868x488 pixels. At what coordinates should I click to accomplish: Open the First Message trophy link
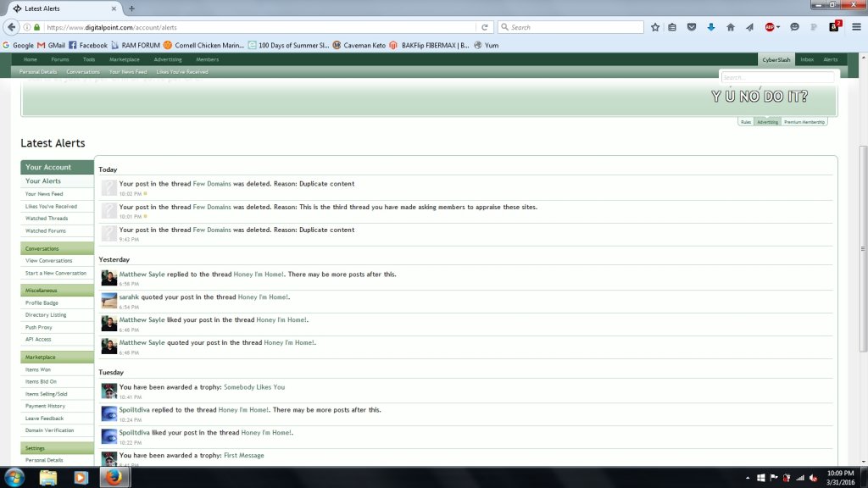click(243, 455)
